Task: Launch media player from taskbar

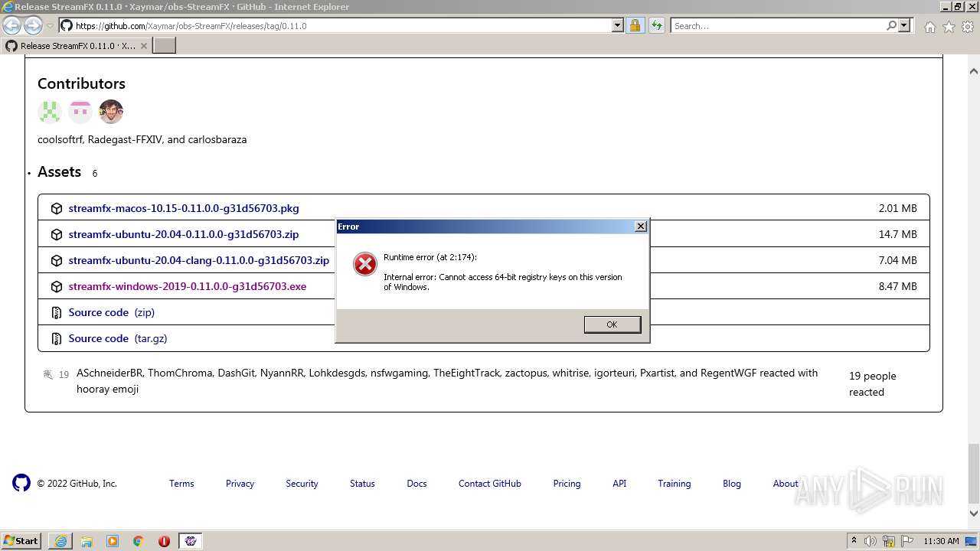Action: [x=113, y=541]
